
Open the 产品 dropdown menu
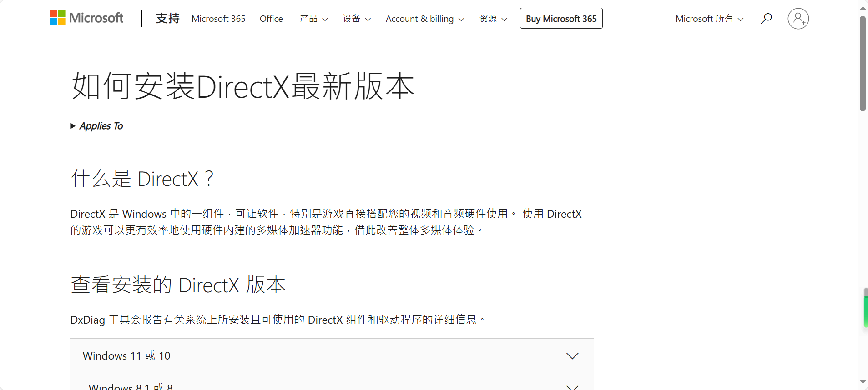point(313,19)
